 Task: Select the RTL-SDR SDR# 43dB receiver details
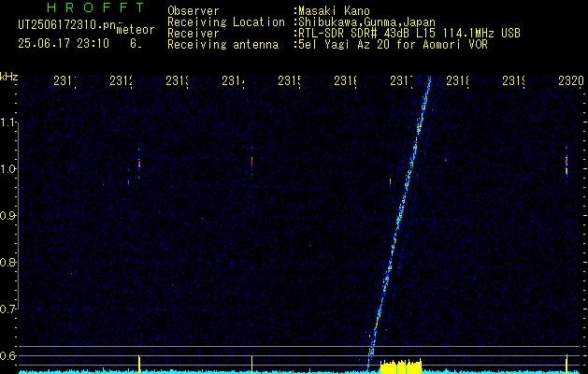point(409,34)
